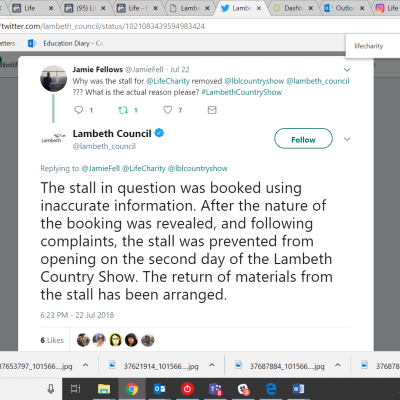Switch to the Outlook browser tab
The width and height of the screenshot is (400, 400).
click(x=344, y=8)
